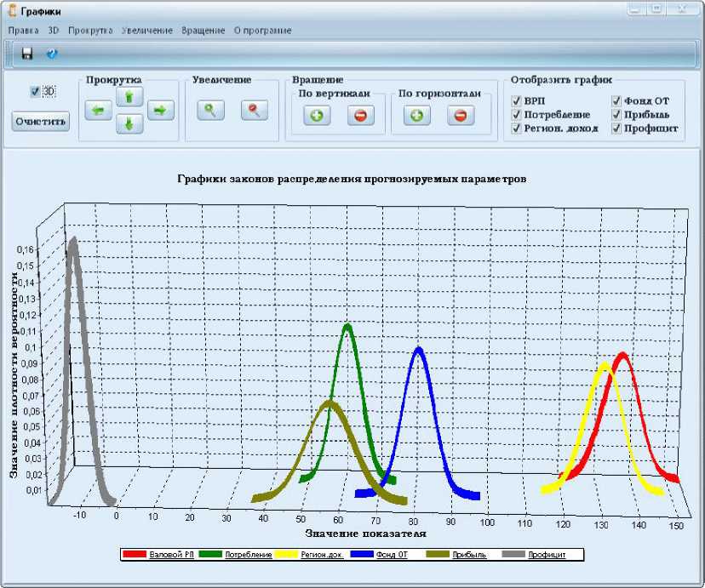The image size is (705, 588).
Task: Click legend label Фонд ОТ
Action: coord(392,555)
